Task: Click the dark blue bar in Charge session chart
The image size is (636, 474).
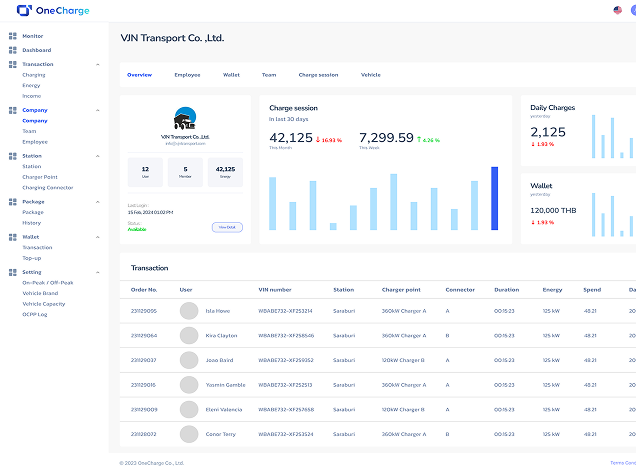Action: click(x=494, y=198)
